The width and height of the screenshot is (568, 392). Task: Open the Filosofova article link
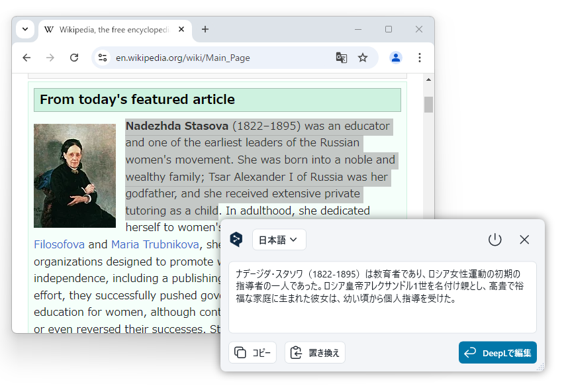coord(59,244)
